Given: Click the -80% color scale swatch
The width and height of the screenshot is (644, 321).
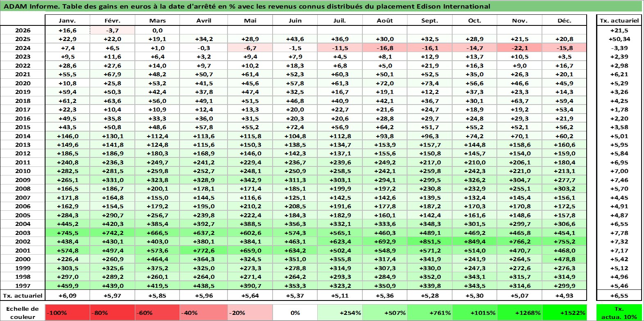Looking at the screenshot, I should (113, 313).
